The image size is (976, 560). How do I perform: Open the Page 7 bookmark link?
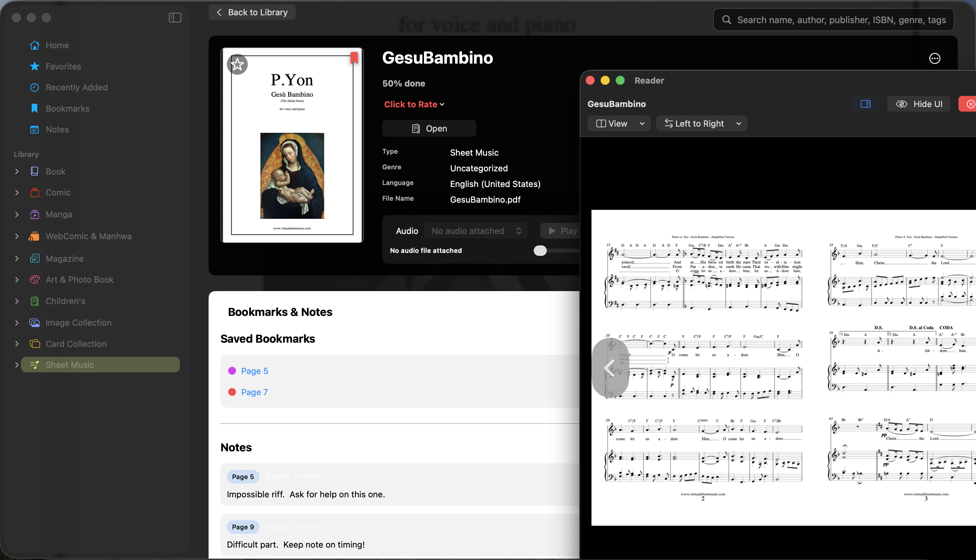[254, 392]
